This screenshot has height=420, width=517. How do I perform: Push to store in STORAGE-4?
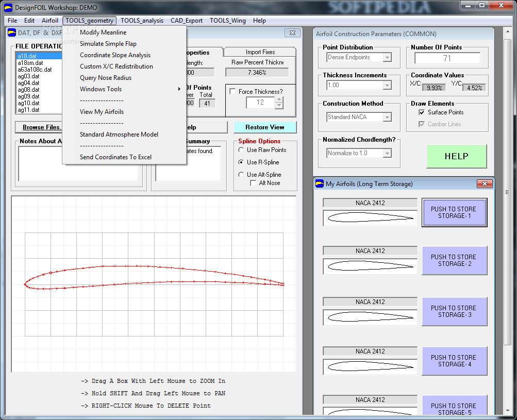click(x=454, y=361)
